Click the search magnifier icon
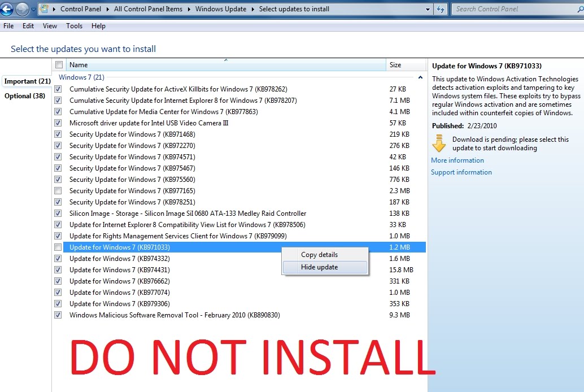 tap(580, 9)
